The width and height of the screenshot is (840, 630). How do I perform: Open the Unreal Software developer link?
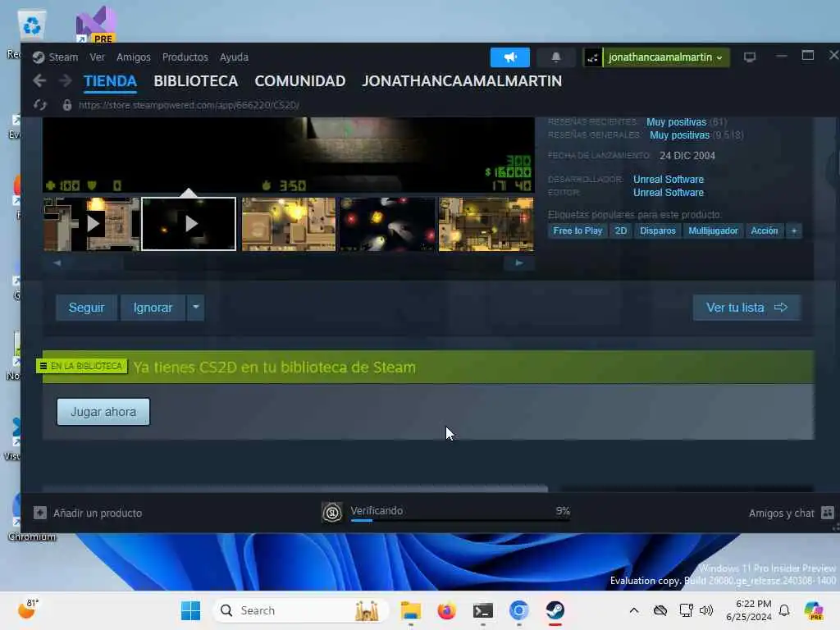(668, 180)
